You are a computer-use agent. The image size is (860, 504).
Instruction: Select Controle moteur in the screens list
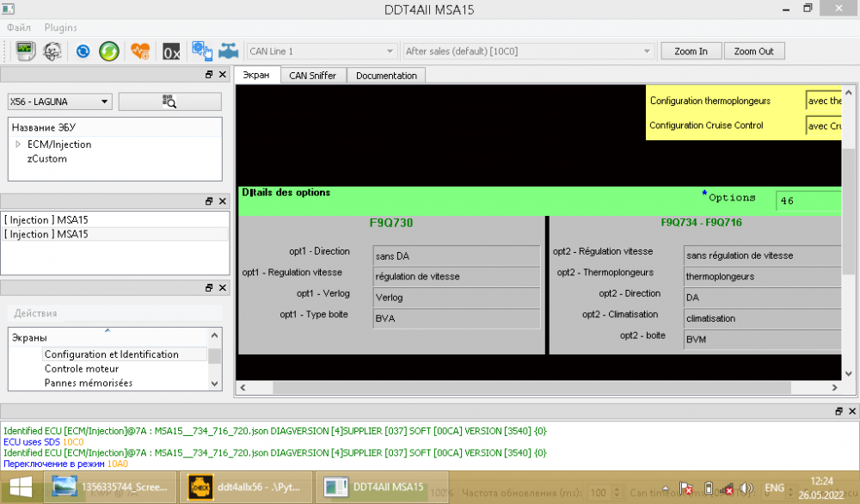82,369
